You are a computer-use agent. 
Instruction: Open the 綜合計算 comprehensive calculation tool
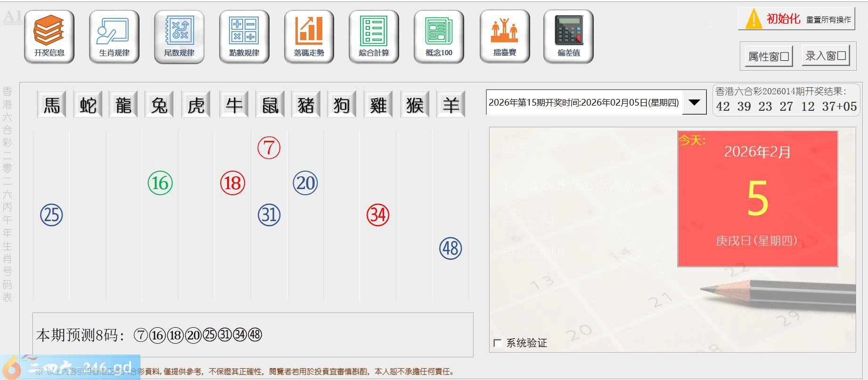click(x=374, y=36)
